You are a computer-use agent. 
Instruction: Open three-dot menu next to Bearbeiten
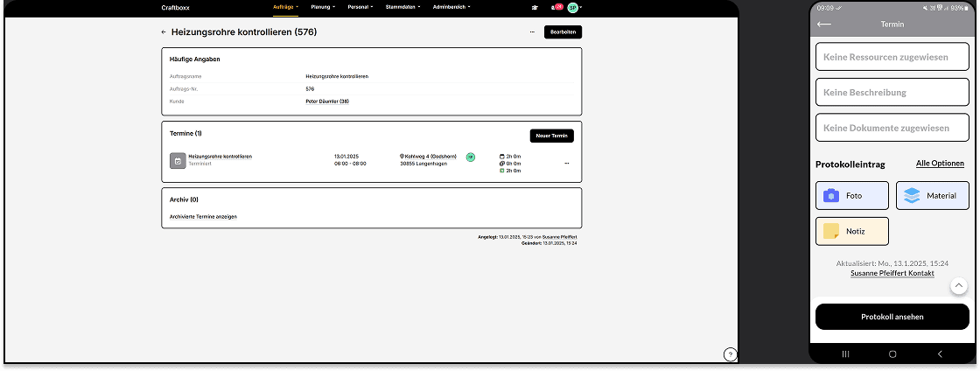point(532,31)
